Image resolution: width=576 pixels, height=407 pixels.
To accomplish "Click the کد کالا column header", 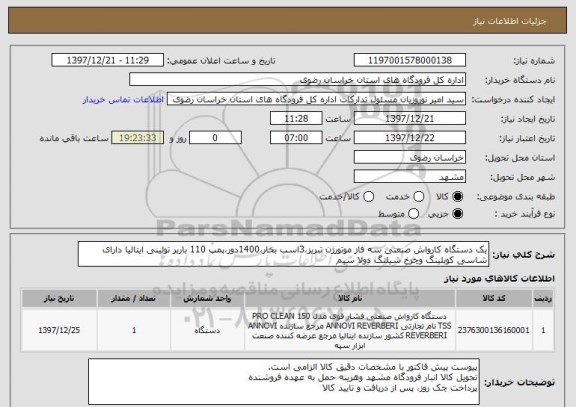I will point(494,298).
